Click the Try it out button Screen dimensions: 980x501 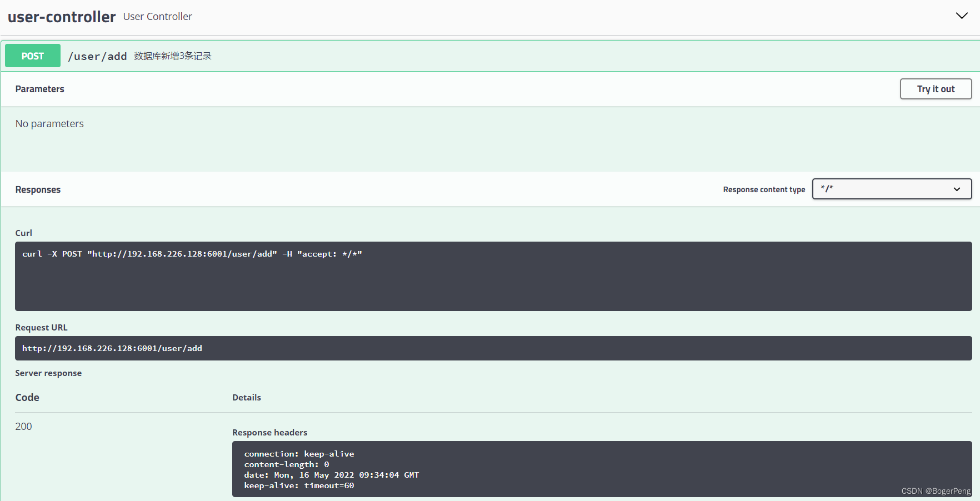(x=936, y=89)
